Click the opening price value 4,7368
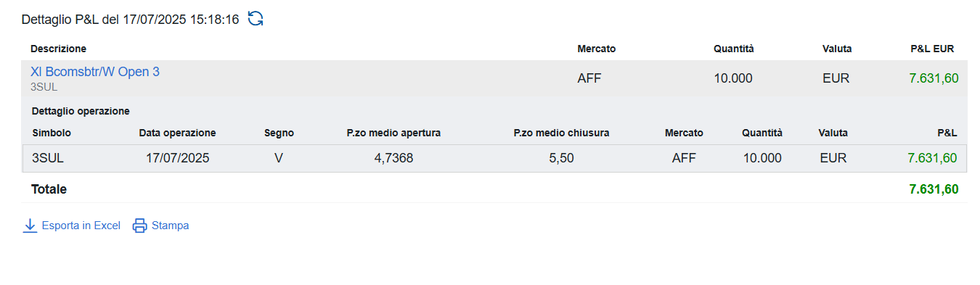 (393, 158)
